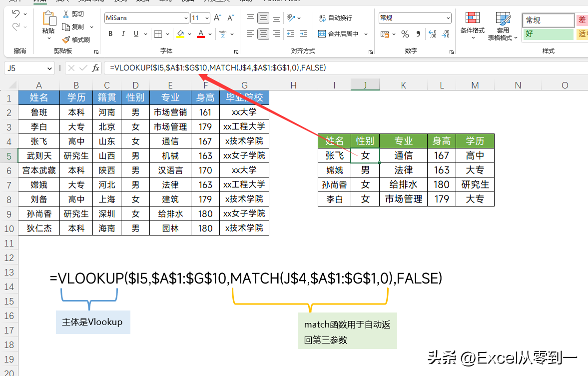Select the cell containing 市场营销
The height and width of the screenshot is (376, 588).
(170, 112)
